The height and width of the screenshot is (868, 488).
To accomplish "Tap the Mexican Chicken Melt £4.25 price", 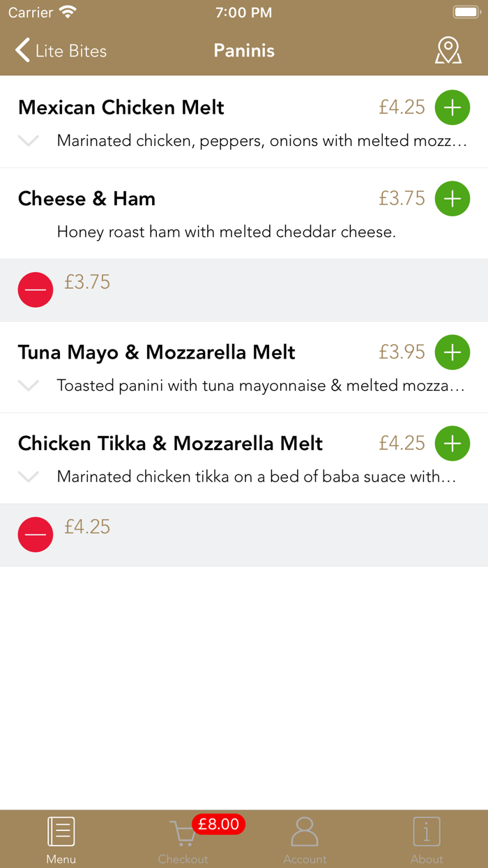I will coord(402,107).
